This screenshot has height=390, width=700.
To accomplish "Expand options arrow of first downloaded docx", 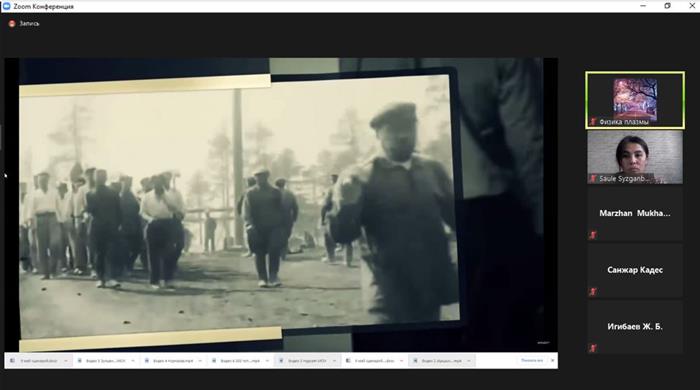I will click(x=66, y=361).
